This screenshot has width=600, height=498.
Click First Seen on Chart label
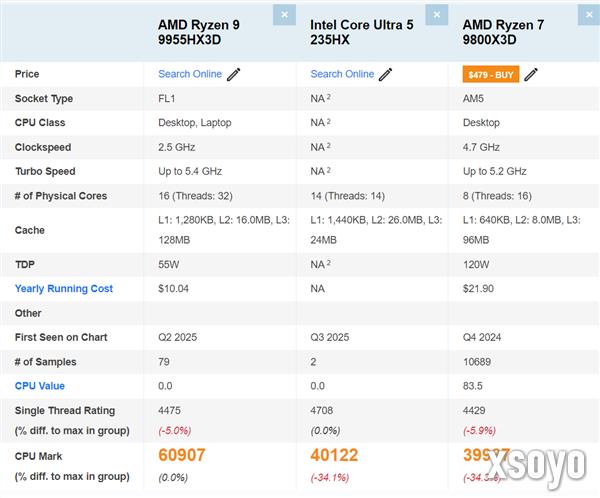(x=61, y=337)
